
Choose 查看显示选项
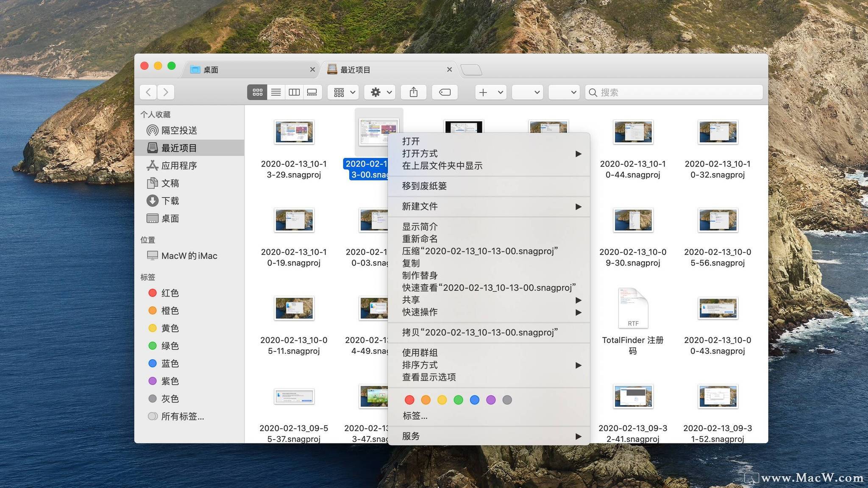489,377
